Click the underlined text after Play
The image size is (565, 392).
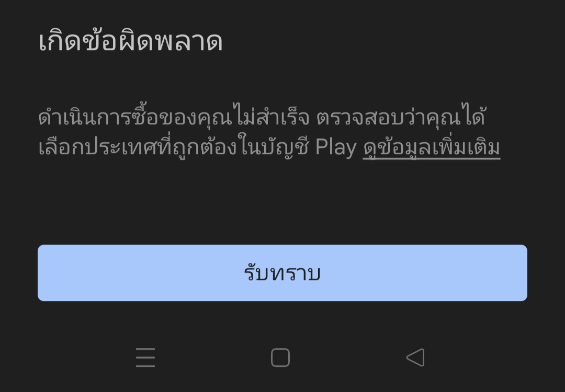431,147
